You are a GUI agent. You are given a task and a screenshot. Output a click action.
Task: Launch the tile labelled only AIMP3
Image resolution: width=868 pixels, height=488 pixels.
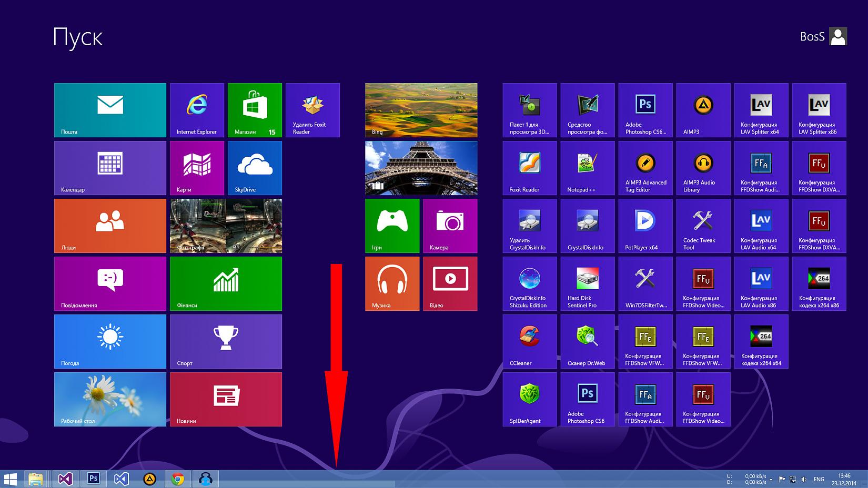703,110
